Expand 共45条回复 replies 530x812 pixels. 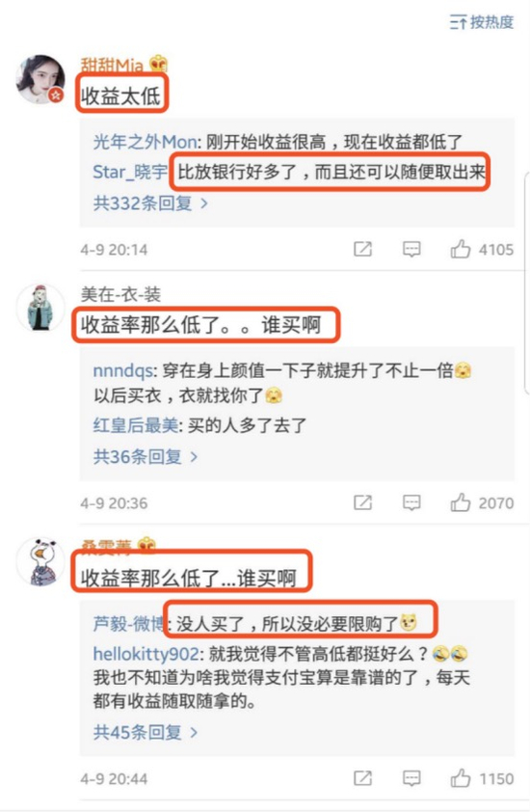[x=146, y=732]
